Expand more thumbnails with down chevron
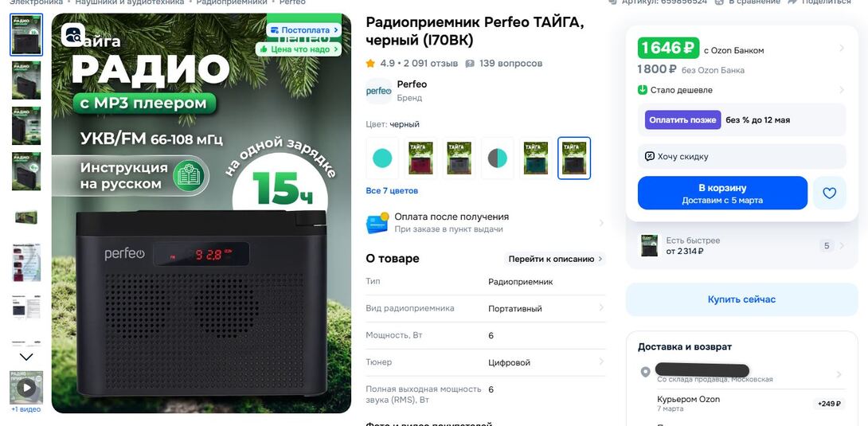The image size is (868, 426). pyautogui.click(x=26, y=357)
